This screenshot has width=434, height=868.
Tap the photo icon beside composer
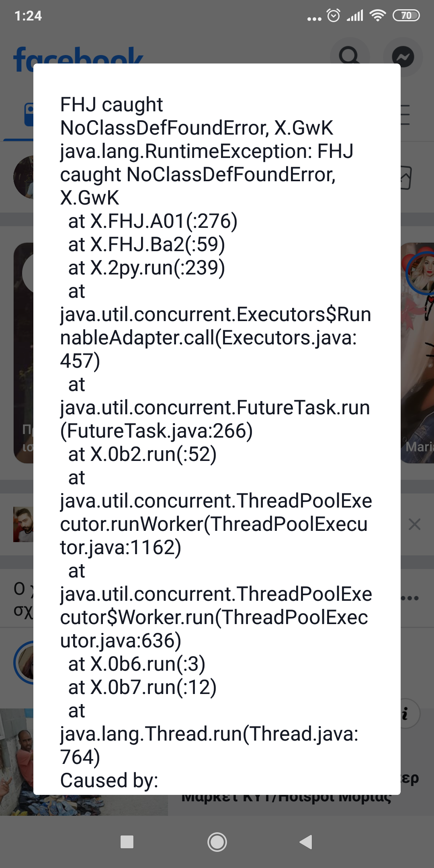(x=406, y=177)
